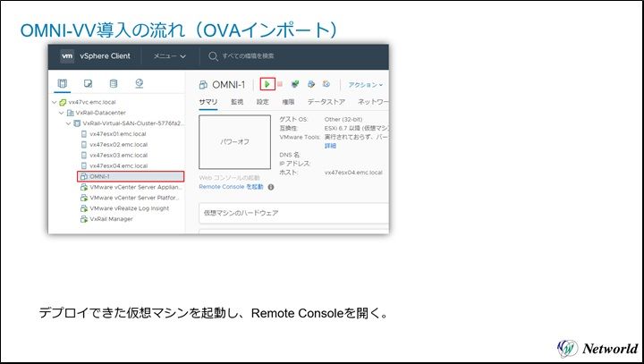This screenshot has height=364, width=644.
Task: Click the vSphere Client title in header
Action: coord(106,55)
